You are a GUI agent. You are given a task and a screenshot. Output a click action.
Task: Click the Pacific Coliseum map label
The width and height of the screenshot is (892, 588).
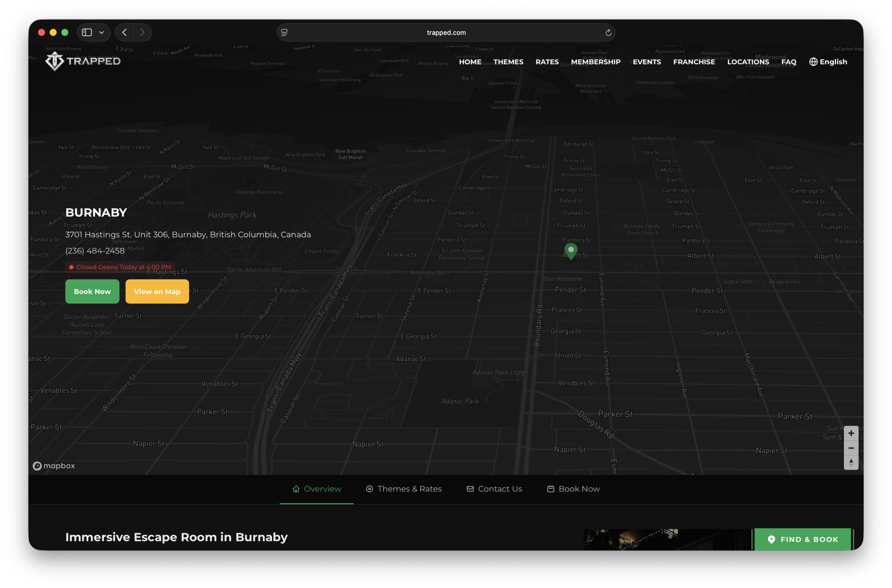tap(166, 202)
